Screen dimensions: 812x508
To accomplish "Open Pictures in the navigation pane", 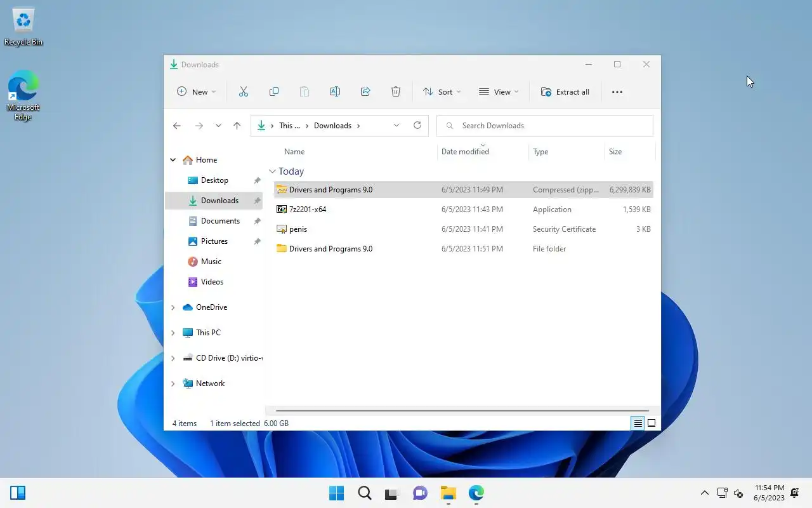I will [214, 241].
